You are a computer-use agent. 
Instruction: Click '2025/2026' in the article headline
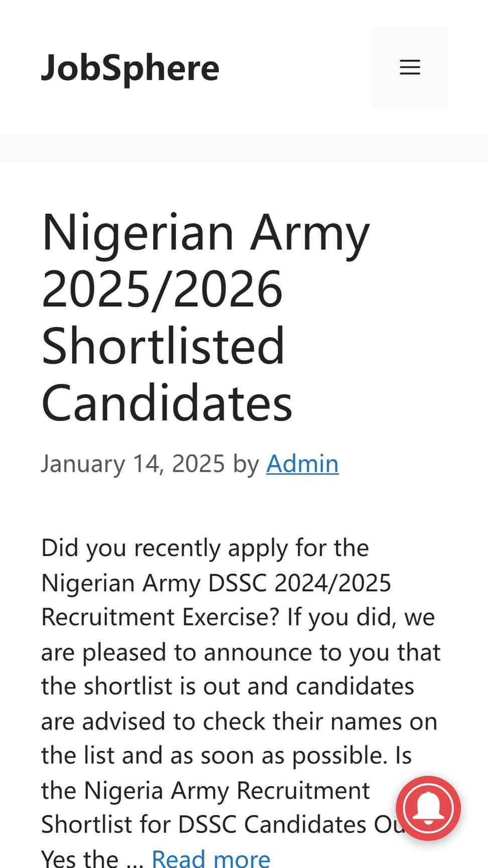tap(162, 289)
